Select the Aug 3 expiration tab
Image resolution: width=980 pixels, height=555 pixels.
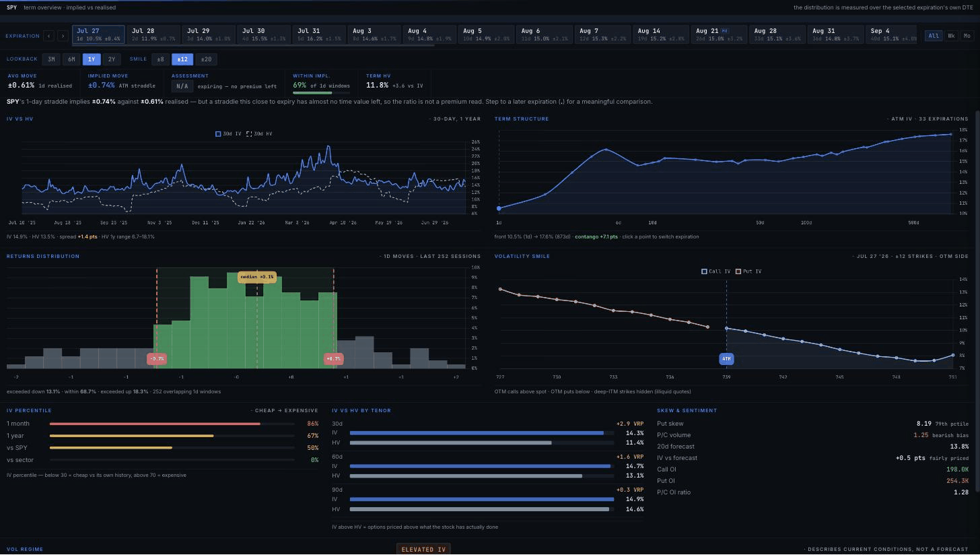[x=375, y=35]
